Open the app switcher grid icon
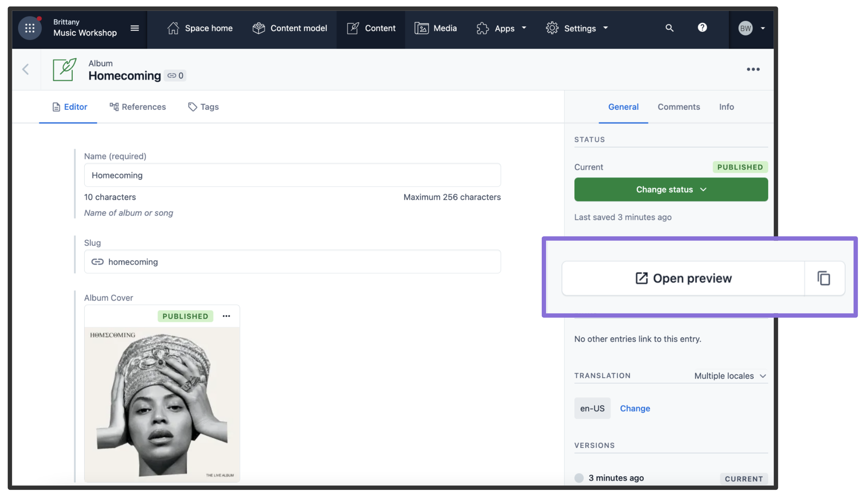 click(x=30, y=28)
